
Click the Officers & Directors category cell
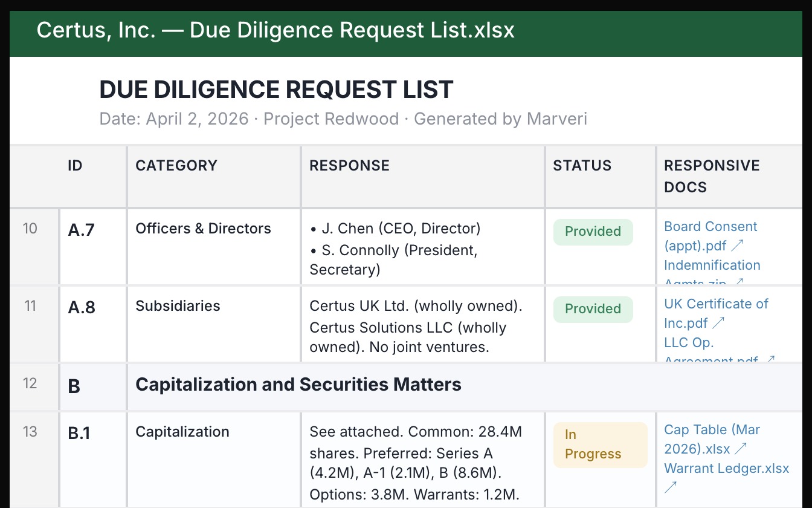coord(214,247)
